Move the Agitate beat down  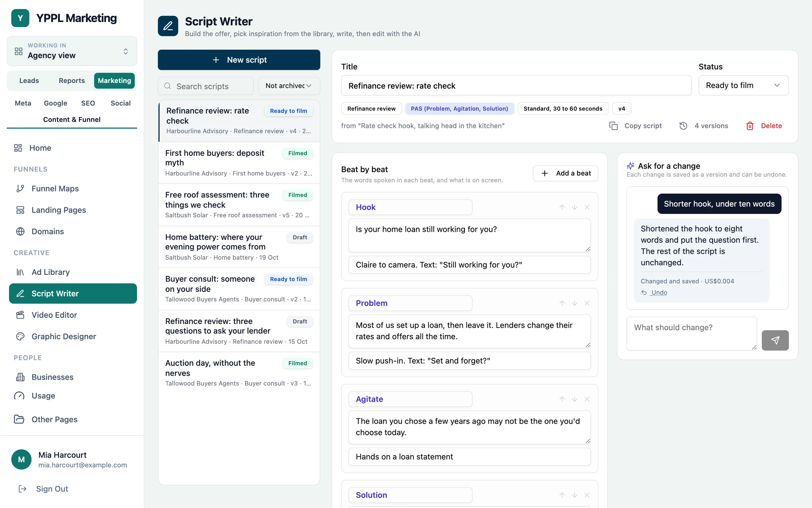[574, 399]
